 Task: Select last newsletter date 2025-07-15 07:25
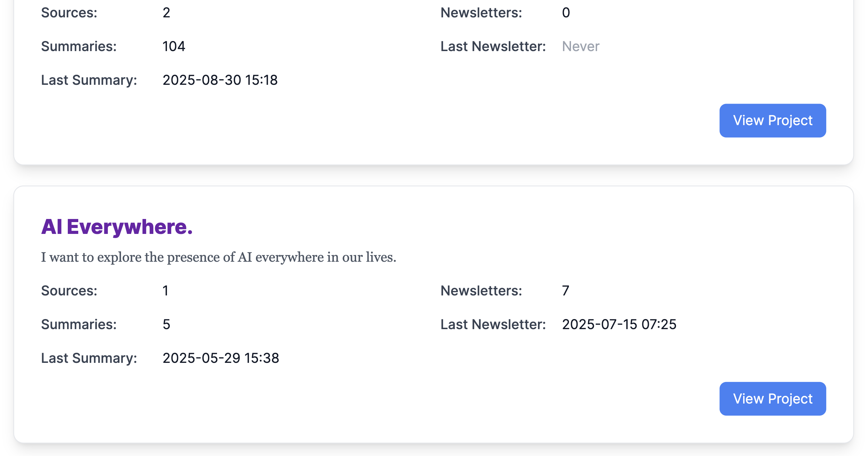(619, 324)
